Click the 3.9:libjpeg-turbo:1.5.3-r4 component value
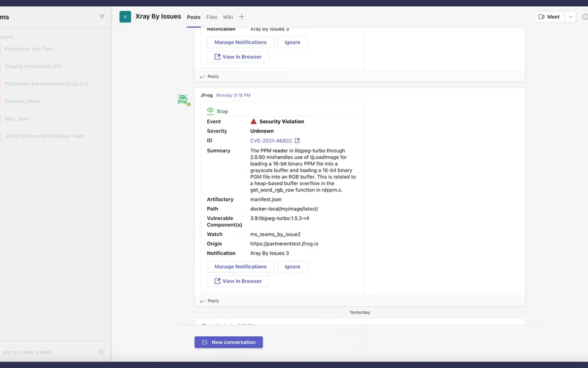This screenshot has width=588, height=368. click(x=279, y=218)
